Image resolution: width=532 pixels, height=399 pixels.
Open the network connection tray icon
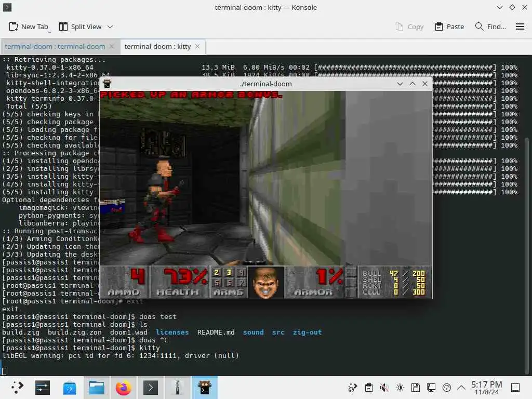[431, 388]
